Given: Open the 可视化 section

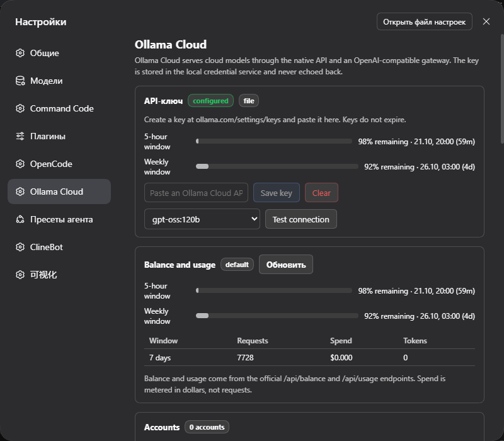Looking at the screenshot, I should (59, 275).
